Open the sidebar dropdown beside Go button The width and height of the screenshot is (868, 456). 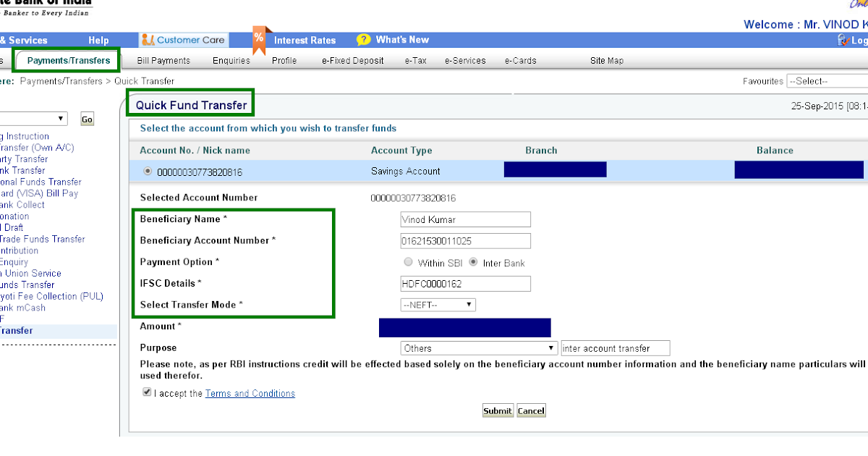[x=33, y=119]
